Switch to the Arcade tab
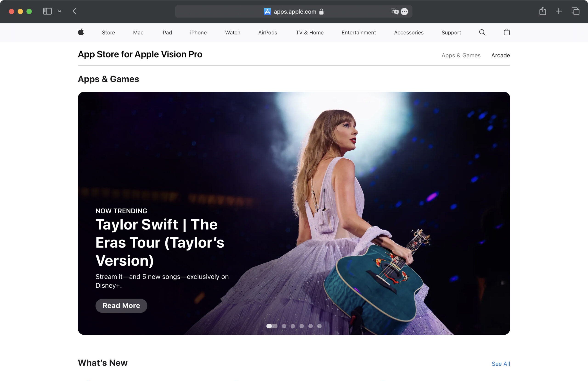 (x=500, y=55)
